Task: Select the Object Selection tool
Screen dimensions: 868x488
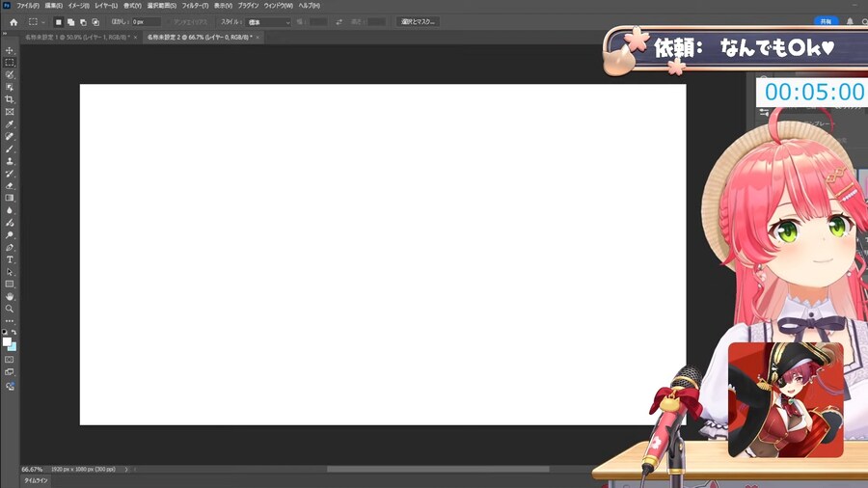Action: click(10, 87)
